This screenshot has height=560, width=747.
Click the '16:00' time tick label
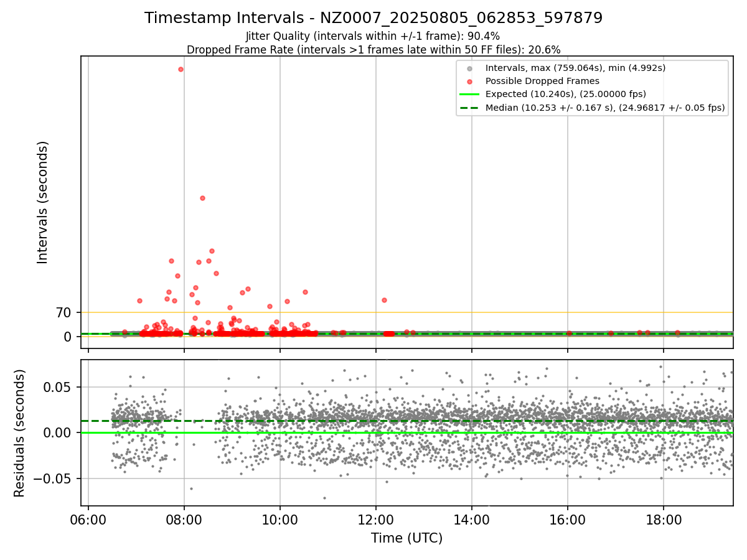click(x=568, y=520)
